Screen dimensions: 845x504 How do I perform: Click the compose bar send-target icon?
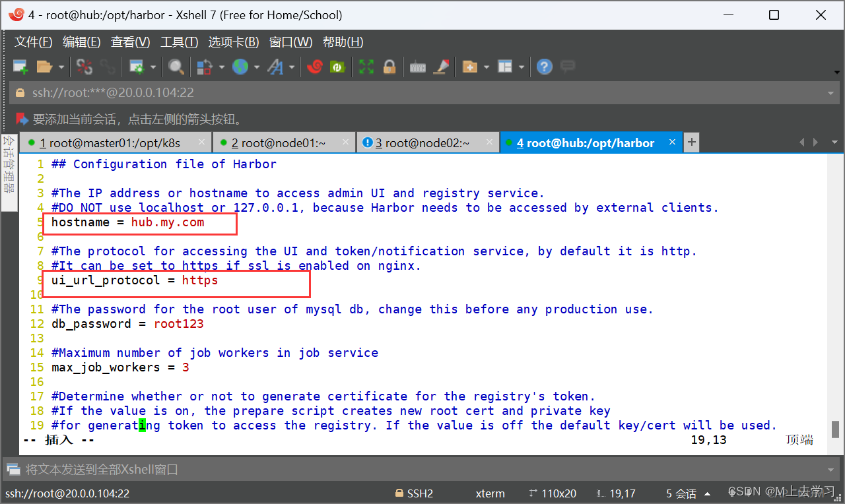[x=13, y=470]
